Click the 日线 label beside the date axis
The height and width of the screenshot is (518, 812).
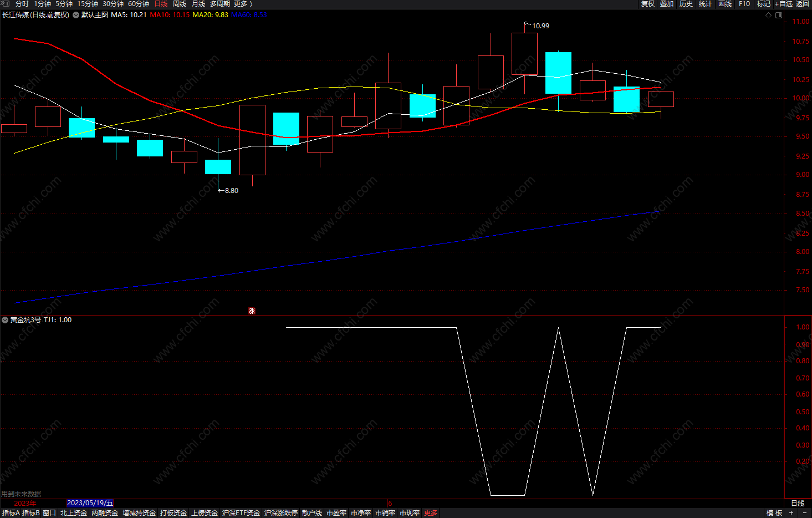pyautogui.click(x=798, y=503)
